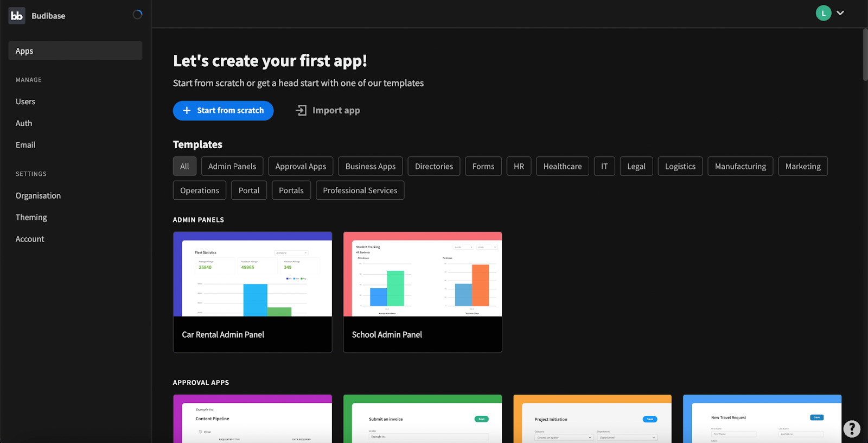Open Auth settings in sidebar
Screen dimensions: 868x443
24,123
